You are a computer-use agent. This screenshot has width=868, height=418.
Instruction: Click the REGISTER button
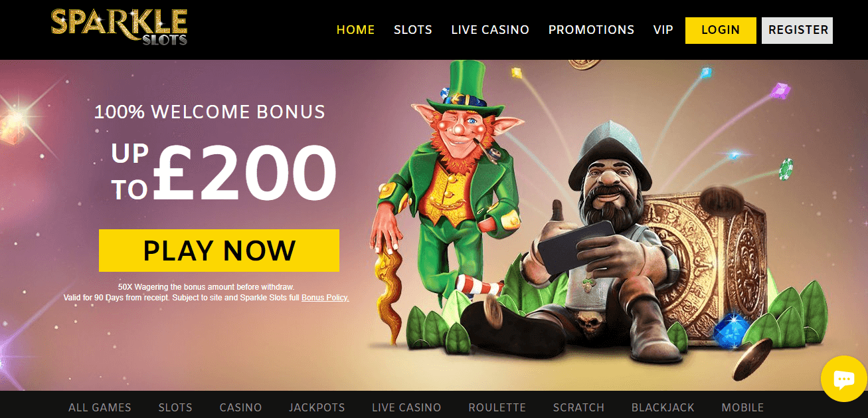point(798,30)
